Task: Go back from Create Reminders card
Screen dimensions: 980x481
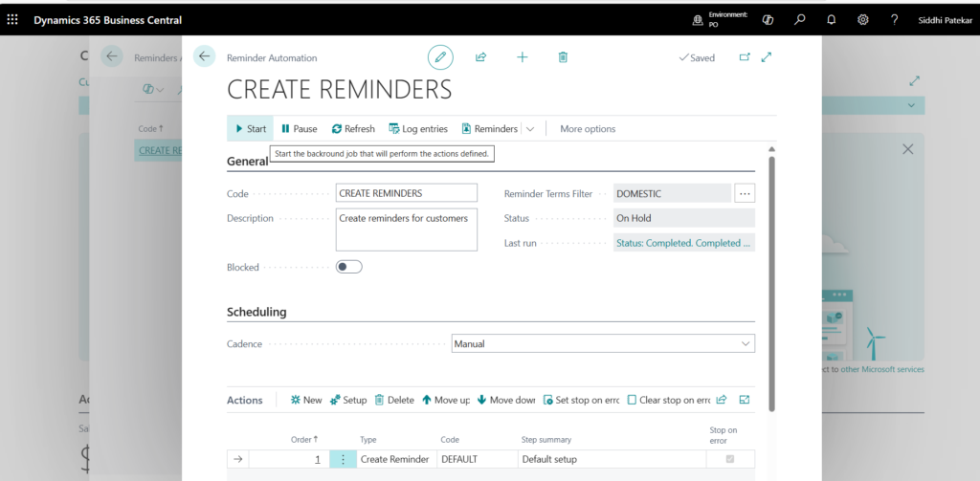Action: [x=204, y=56]
